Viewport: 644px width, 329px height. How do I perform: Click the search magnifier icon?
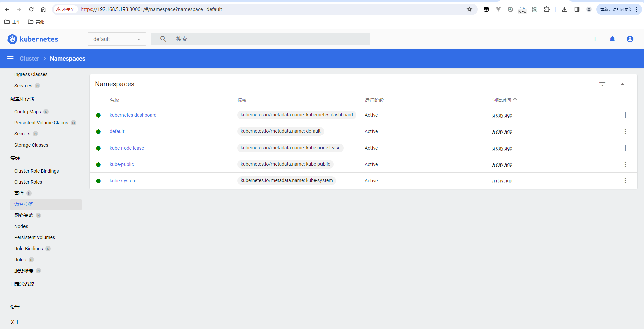pyautogui.click(x=163, y=39)
